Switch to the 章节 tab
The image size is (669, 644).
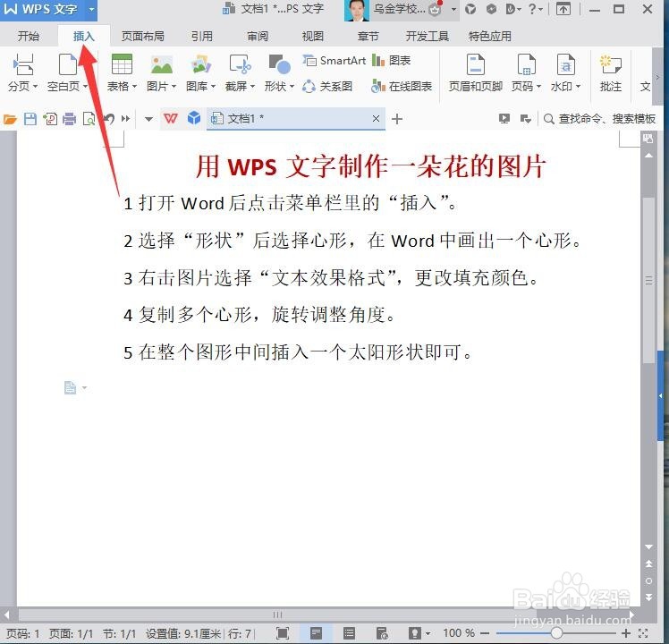coord(368,37)
